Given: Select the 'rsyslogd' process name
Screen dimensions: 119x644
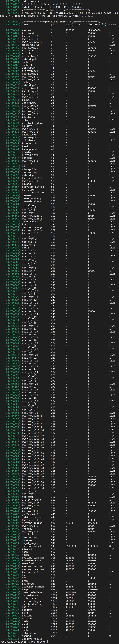Looking at the screenshot, I should click(28, 584).
